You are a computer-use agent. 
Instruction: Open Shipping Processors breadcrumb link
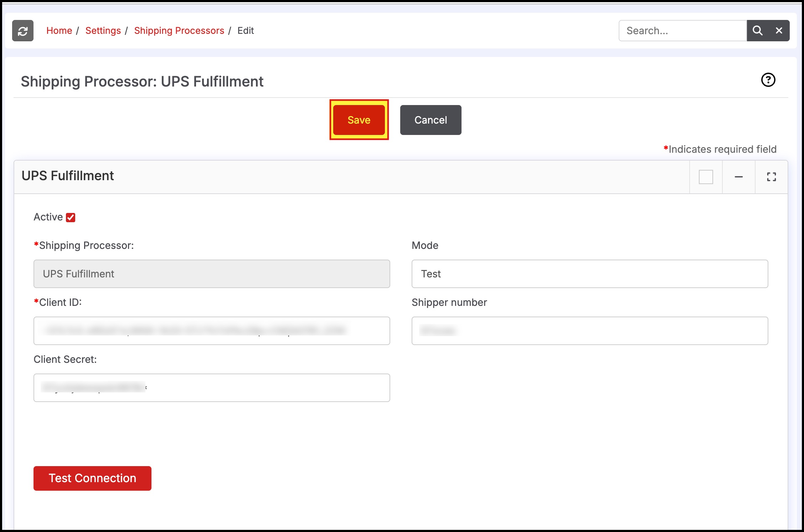[x=179, y=31]
